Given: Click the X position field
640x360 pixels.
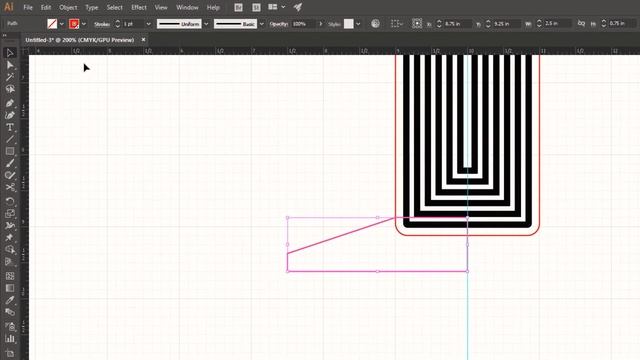Looking at the screenshot, I should pyautogui.click(x=457, y=24).
